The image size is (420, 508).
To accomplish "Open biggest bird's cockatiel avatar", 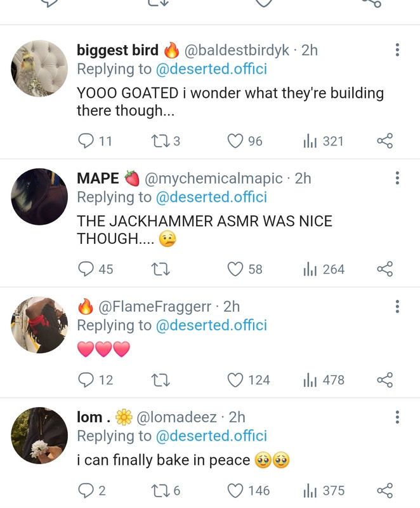I will [x=39, y=69].
